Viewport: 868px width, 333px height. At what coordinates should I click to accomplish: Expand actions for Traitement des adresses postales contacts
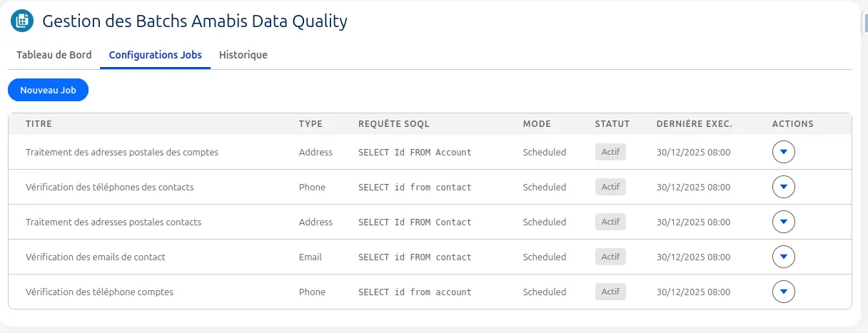pos(784,222)
